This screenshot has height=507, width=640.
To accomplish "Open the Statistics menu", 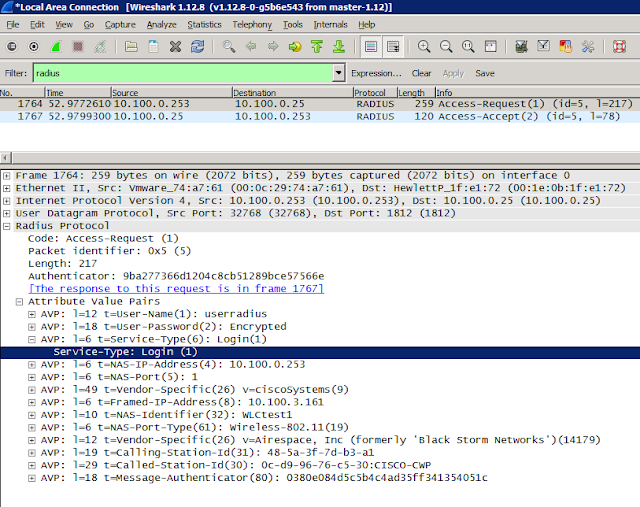I will click(204, 25).
